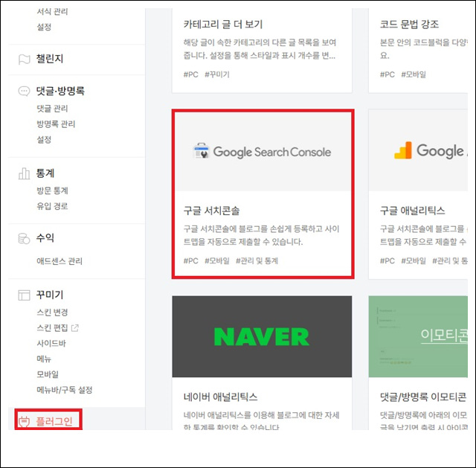Image resolution: width=476 pixels, height=468 pixels.
Task: Select the 통계 menu heading
Action: 45,173
